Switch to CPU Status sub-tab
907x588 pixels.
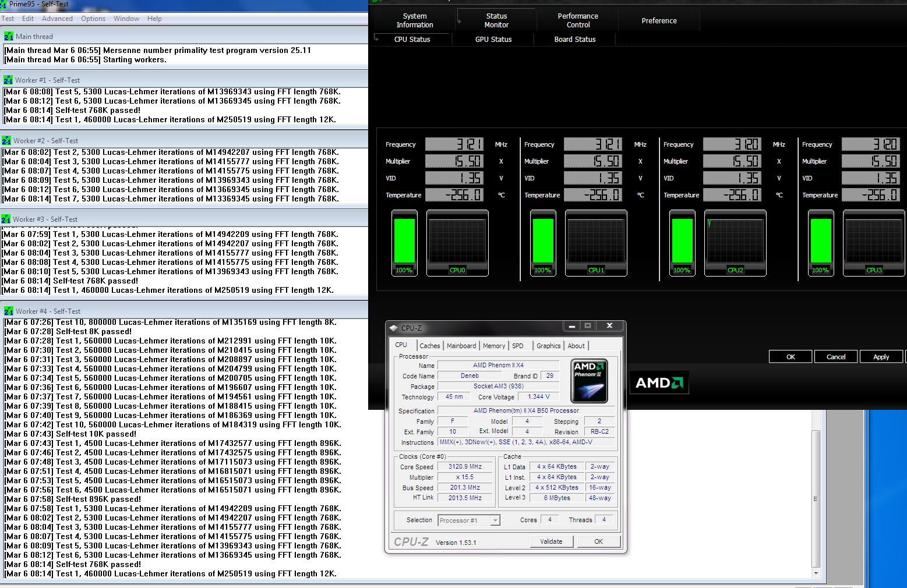point(412,40)
